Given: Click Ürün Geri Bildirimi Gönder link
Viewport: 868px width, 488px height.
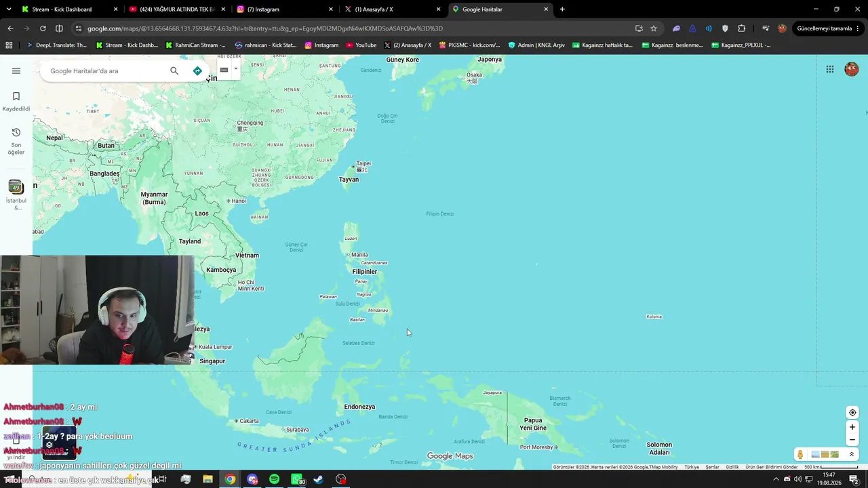Looking at the screenshot, I should (x=772, y=467).
